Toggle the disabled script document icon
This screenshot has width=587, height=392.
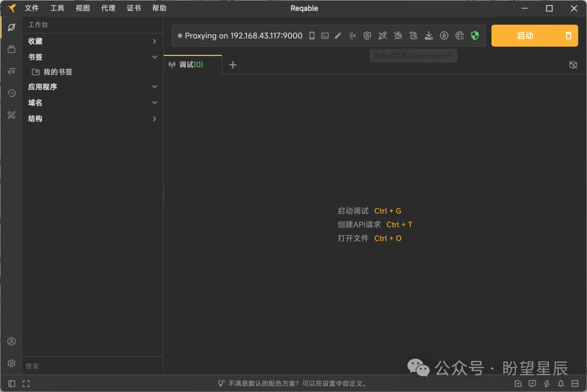coord(413,35)
